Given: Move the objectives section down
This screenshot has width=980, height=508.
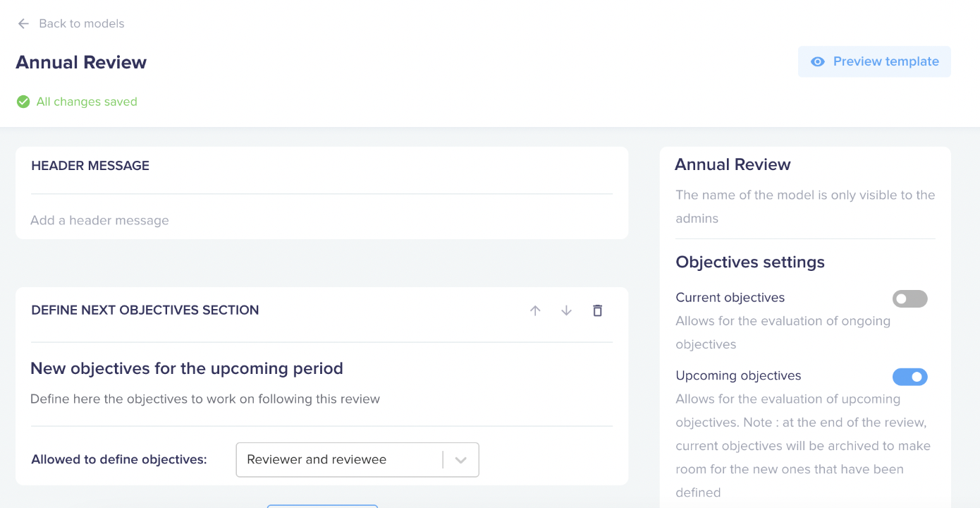Looking at the screenshot, I should tap(566, 310).
